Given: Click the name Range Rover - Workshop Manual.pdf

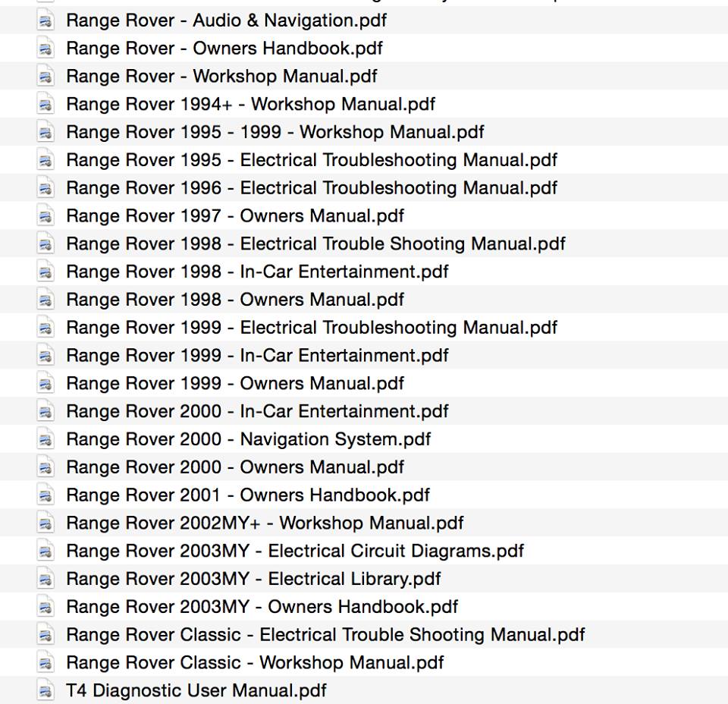Looking at the screenshot, I should 222,76.
